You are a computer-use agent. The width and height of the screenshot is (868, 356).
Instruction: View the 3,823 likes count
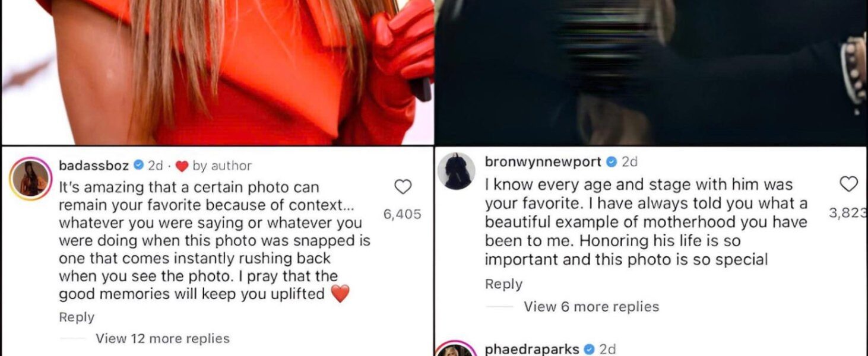point(848,212)
